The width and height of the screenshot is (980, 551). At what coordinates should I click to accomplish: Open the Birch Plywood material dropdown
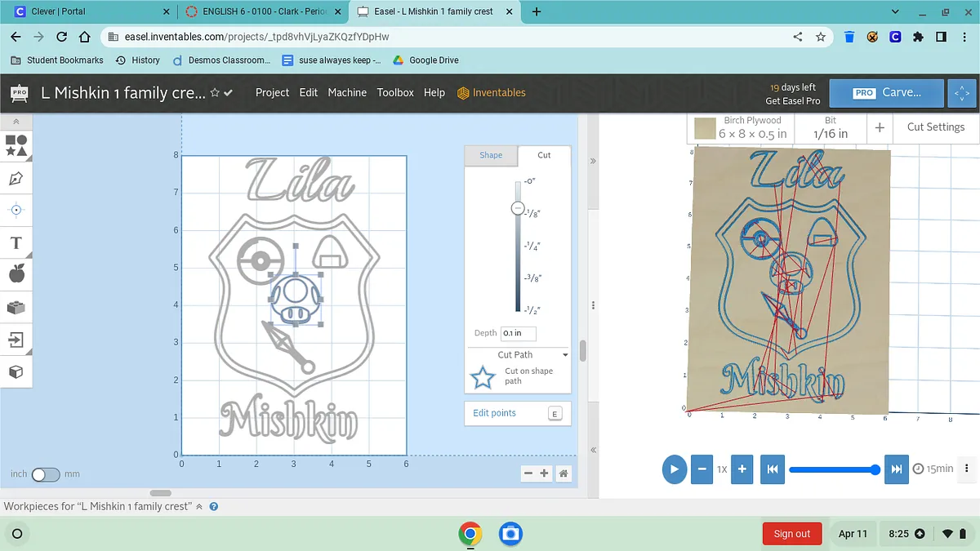[x=742, y=127]
